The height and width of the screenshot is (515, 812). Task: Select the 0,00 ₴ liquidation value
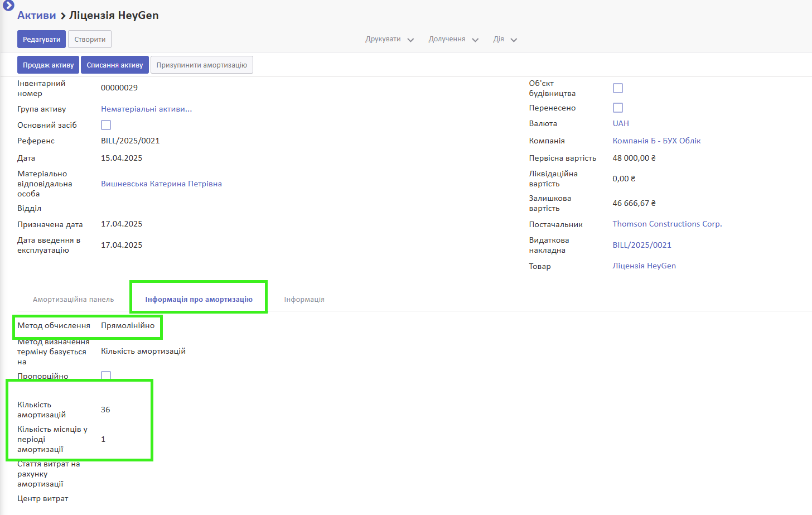coord(624,179)
